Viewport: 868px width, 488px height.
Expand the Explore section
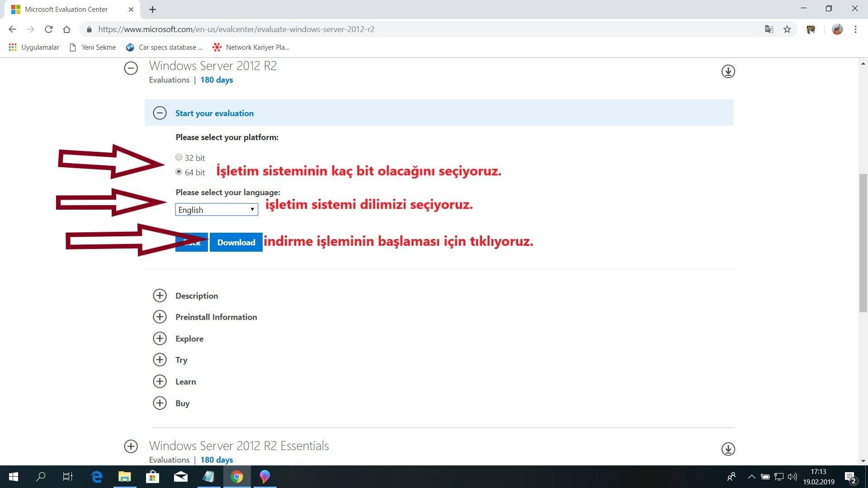(160, 338)
